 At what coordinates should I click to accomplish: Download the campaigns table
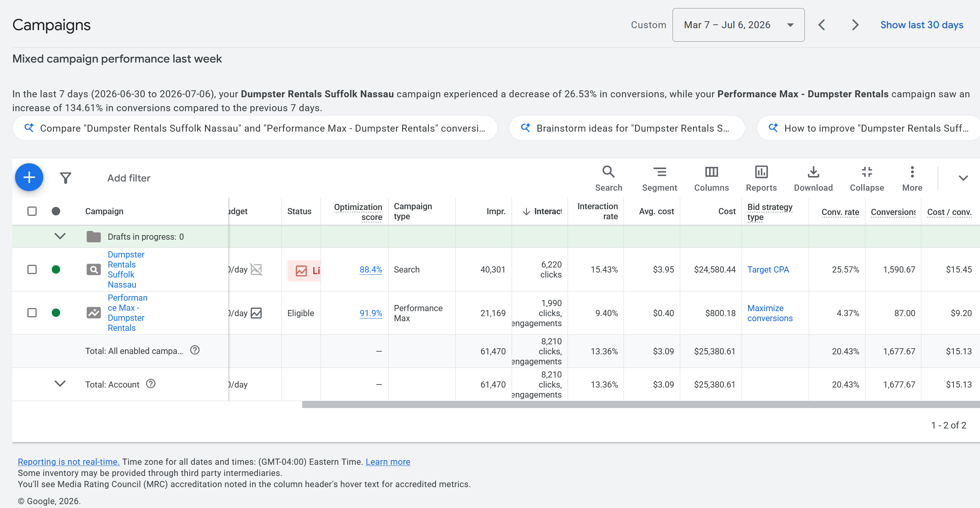pos(813,179)
